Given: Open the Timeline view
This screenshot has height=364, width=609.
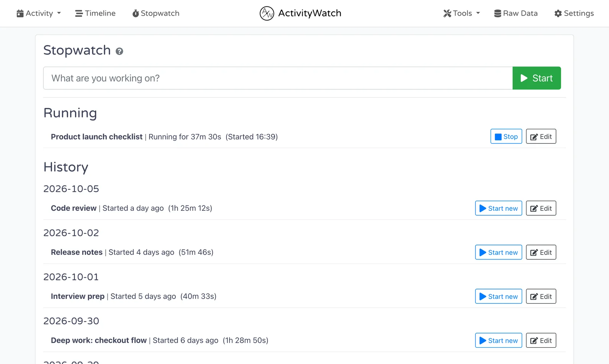Looking at the screenshot, I should 95,13.
